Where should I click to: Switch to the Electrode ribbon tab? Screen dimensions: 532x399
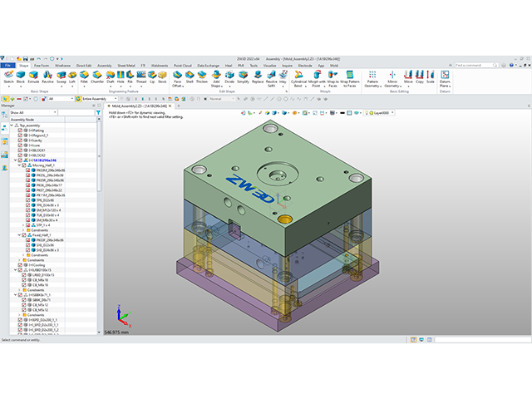point(305,66)
